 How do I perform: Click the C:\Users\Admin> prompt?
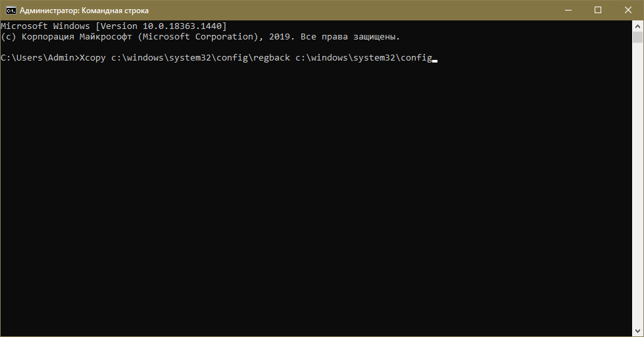[39, 58]
